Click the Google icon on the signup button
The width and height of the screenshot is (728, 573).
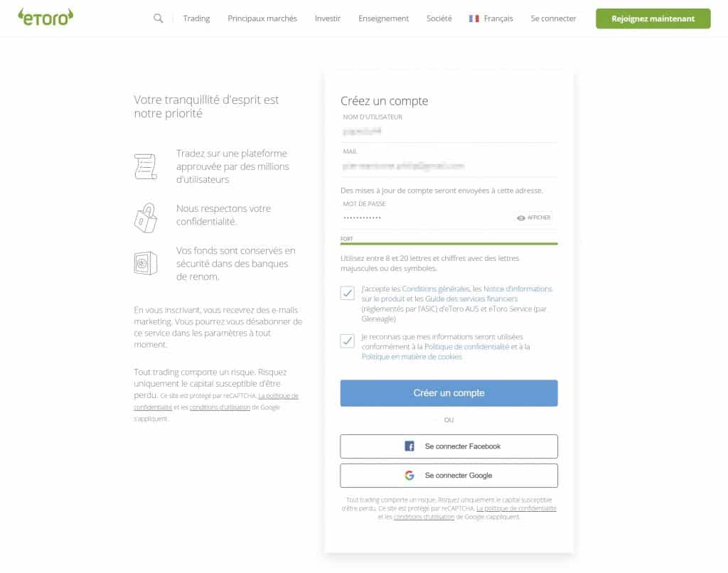410,475
